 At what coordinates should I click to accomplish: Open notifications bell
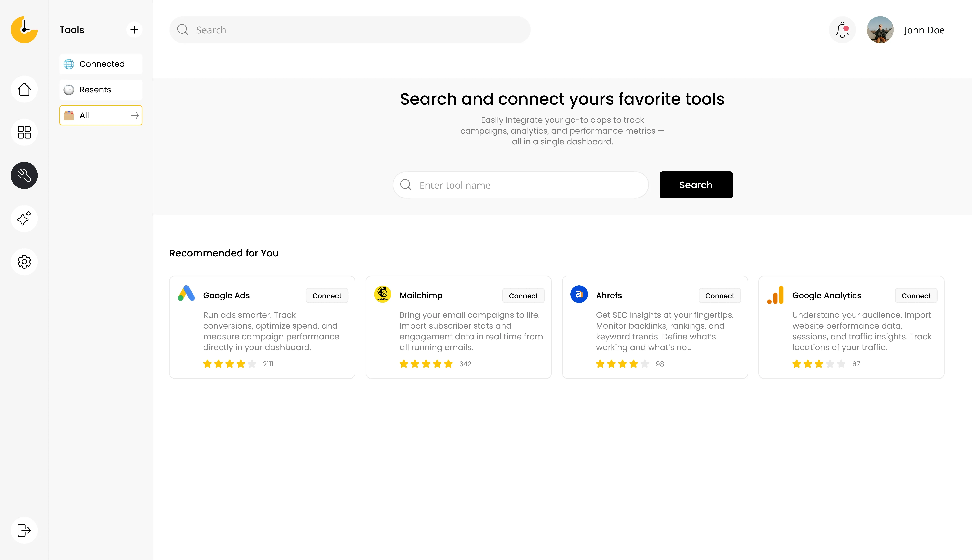coord(842,30)
